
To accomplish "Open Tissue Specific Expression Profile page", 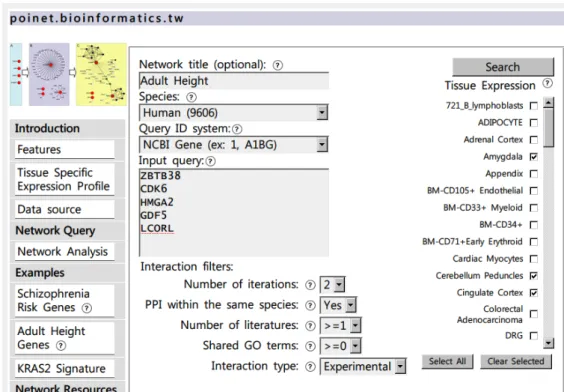I will (64, 179).
